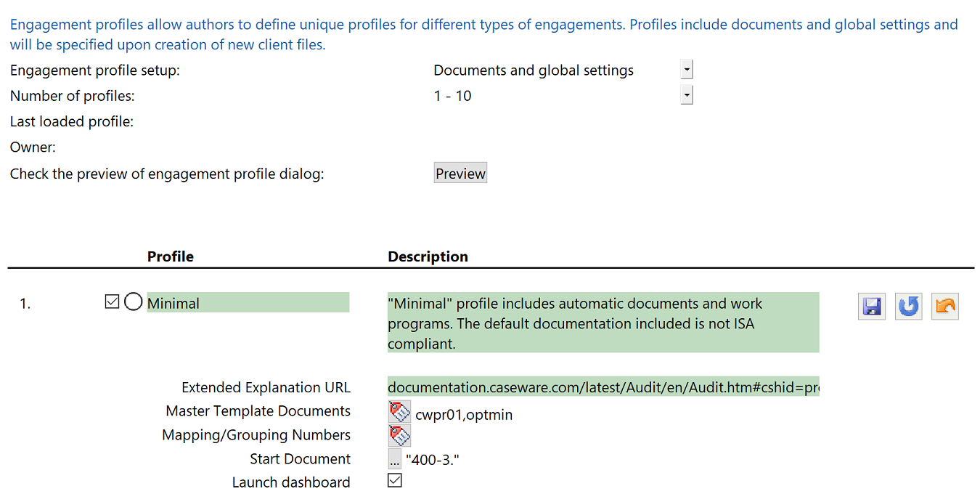Click the Start Document ellipsis browse button
Viewport: 980px width, 502px height.
[394, 459]
